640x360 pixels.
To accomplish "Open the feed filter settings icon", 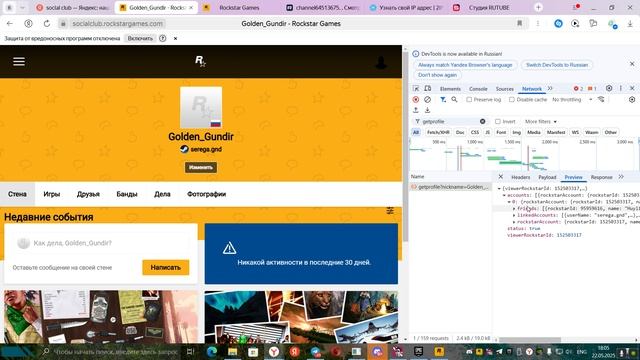I will click(390, 211).
